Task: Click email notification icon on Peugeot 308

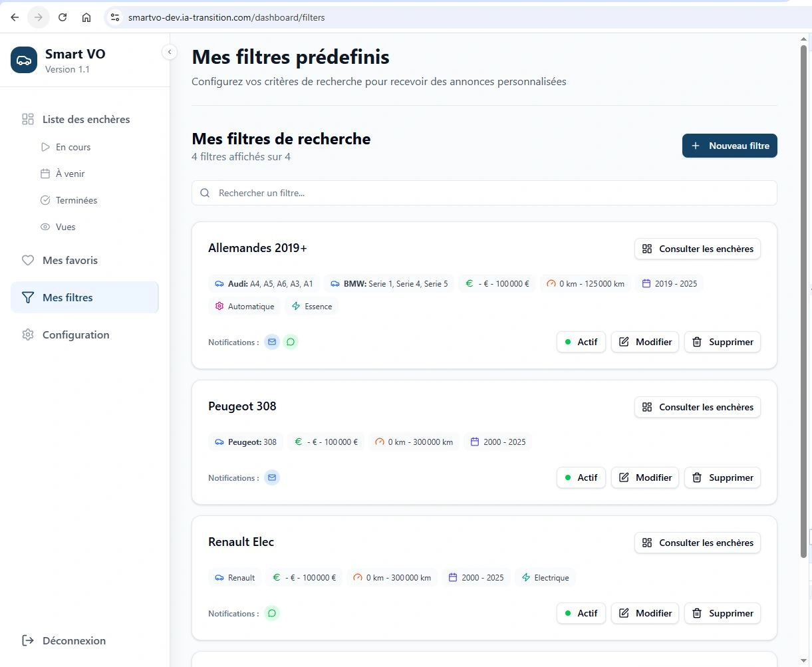Action: pos(272,477)
